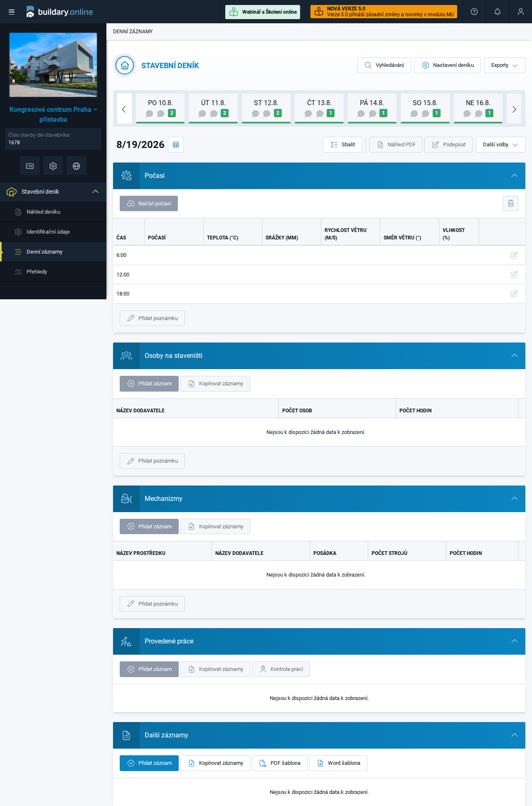Go to previous week of days
The image size is (532, 806).
pos(124,108)
